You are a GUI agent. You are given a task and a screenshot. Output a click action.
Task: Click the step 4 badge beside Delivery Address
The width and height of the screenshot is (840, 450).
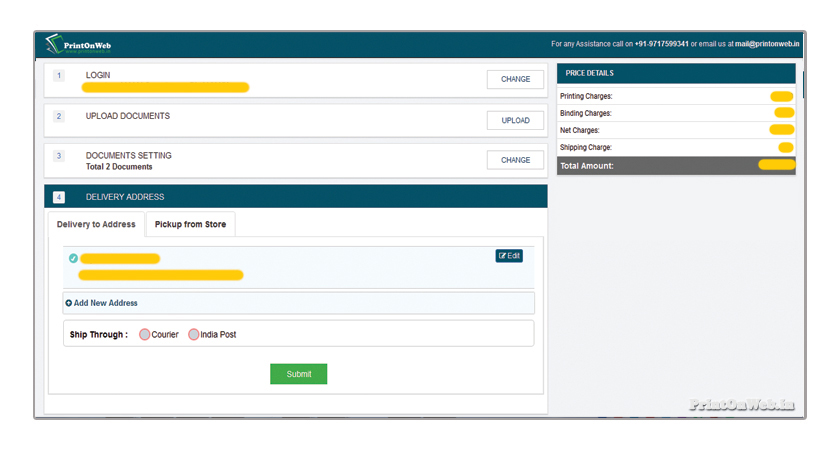(58, 197)
